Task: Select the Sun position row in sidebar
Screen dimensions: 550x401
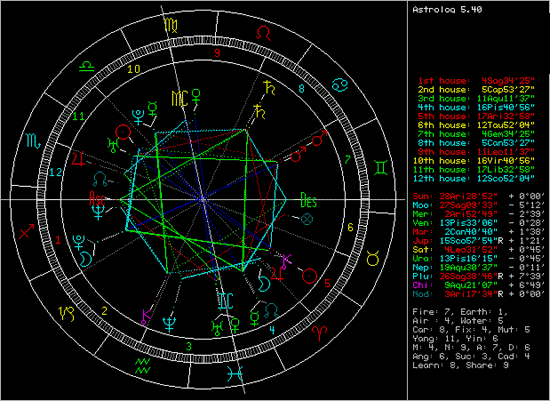Action: 479,196
